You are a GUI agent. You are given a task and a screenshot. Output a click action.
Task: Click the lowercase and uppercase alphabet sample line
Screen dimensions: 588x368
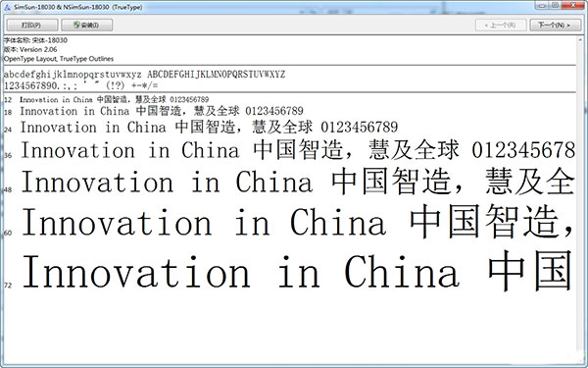tap(144, 75)
